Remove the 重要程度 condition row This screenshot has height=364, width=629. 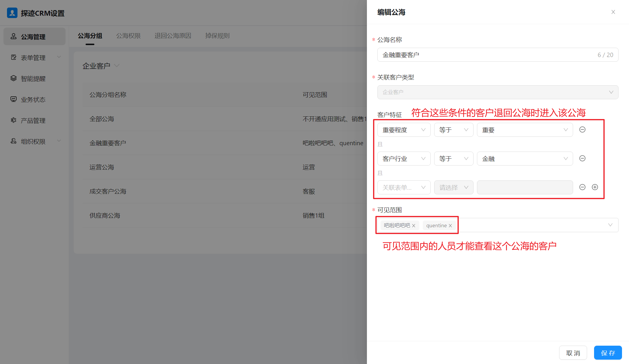click(582, 130)
